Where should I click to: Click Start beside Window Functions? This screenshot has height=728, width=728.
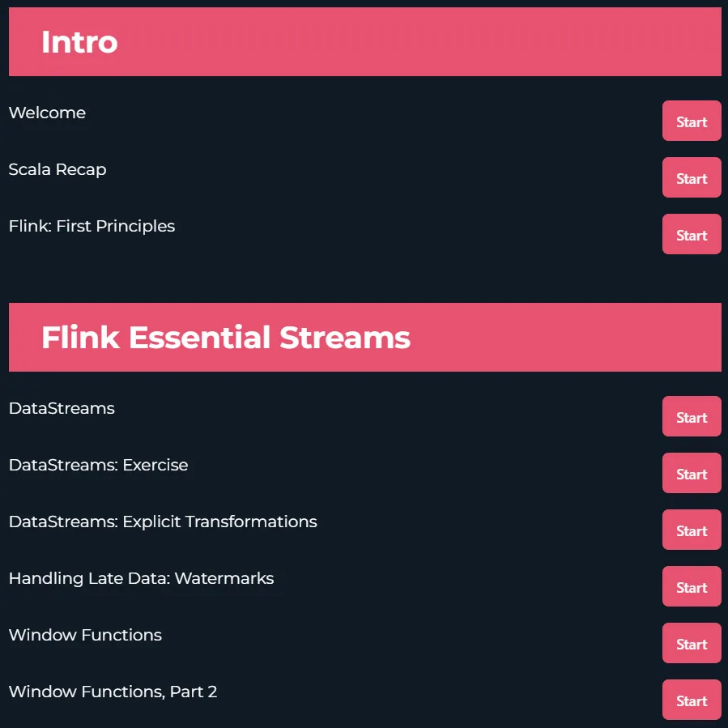692,643
